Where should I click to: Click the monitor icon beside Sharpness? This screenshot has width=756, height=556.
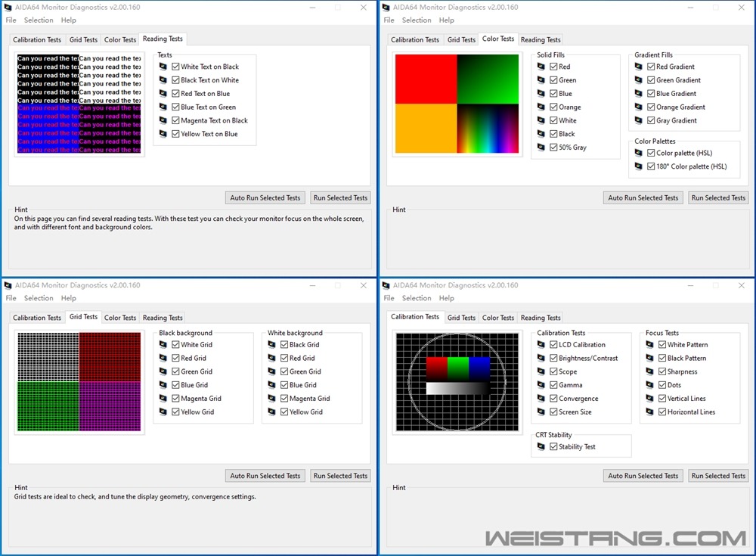[649, 371]
